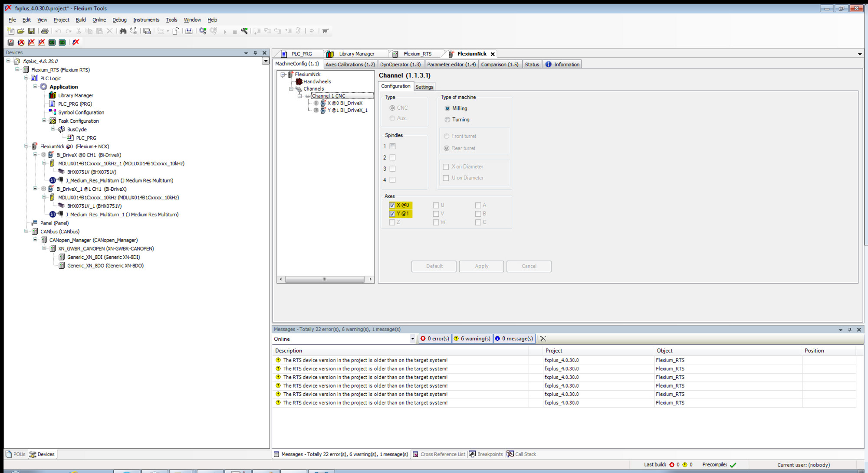Switch to the Axes Calibrations (1.2) tab
The height and width of the screenshot is (473, 868).
350,64
